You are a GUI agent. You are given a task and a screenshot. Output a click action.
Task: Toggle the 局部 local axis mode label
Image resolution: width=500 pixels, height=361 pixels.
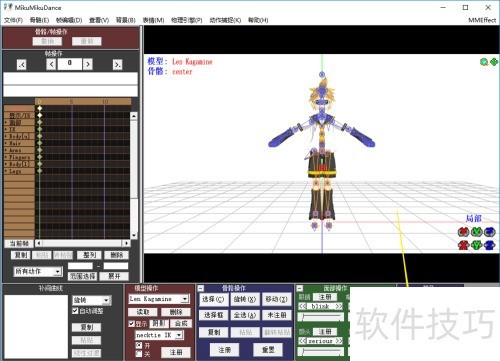[474, 219]
